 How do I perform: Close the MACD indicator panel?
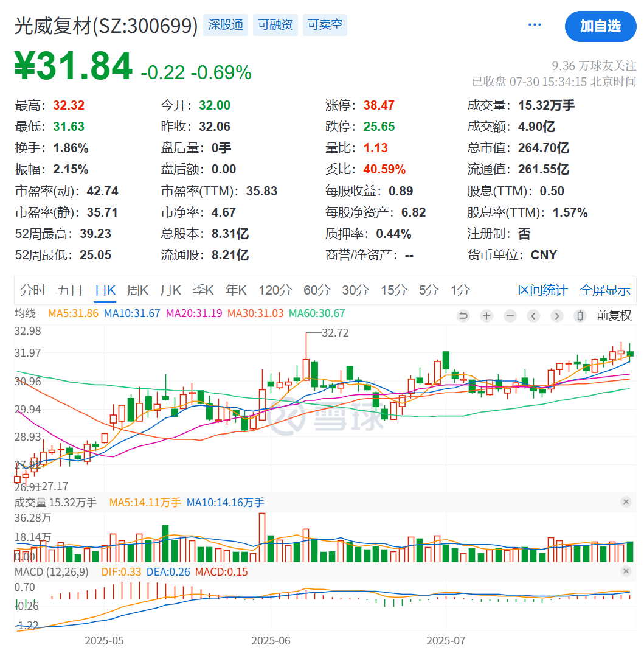(x=626, y=571)
